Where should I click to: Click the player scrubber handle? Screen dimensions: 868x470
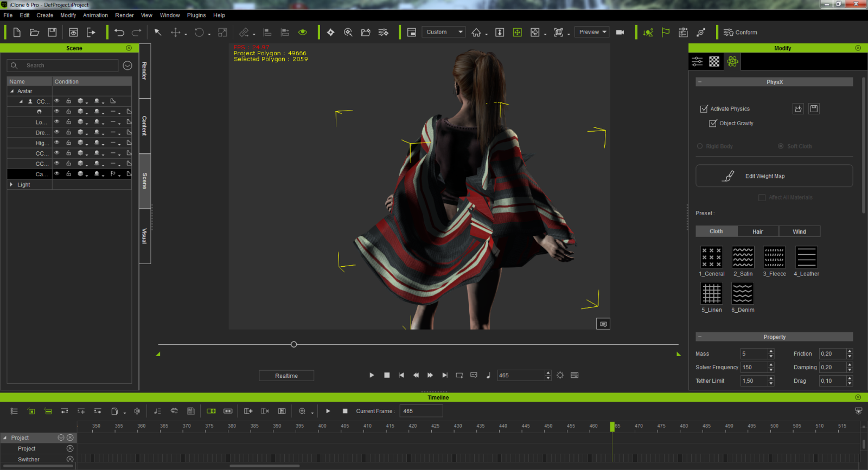(x=294, y=344)
